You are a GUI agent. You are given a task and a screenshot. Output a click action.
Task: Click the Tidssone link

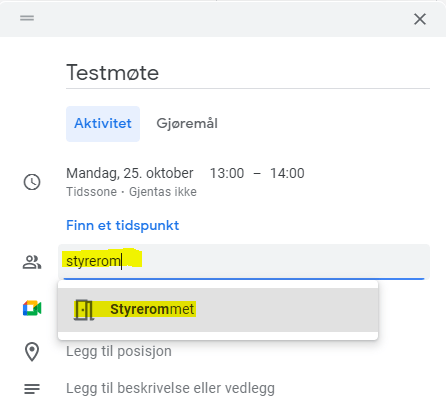(91, 192)
